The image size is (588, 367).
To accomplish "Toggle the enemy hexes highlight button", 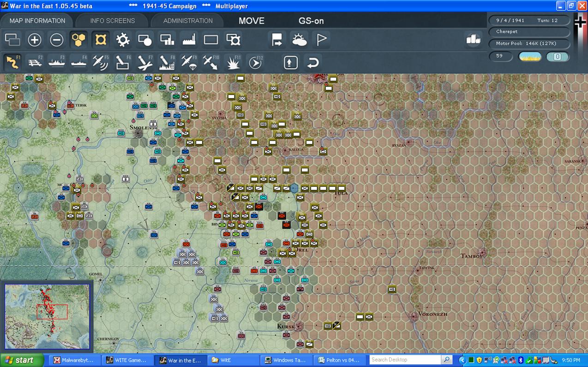I will pos(101,40).
